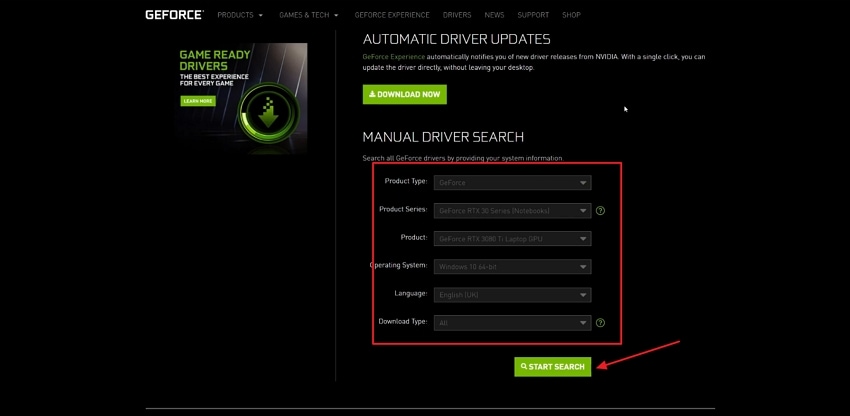Click the GeForce Experience text link
This screenshot has height=416, width=850.
click(394, 56)
